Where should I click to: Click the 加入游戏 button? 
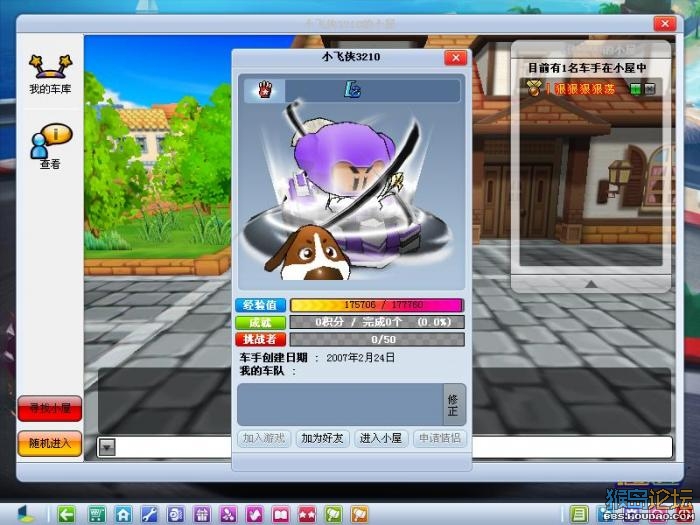coord(264,438)
